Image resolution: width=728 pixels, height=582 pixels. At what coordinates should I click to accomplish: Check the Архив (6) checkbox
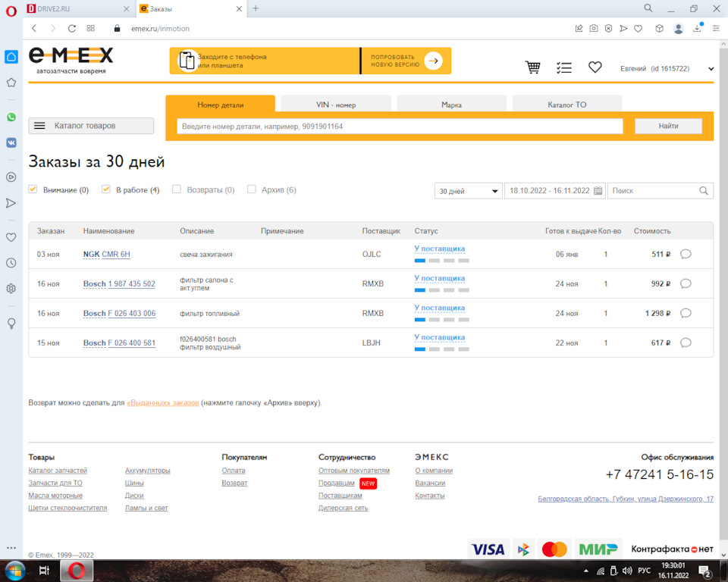tap(252, 189)
